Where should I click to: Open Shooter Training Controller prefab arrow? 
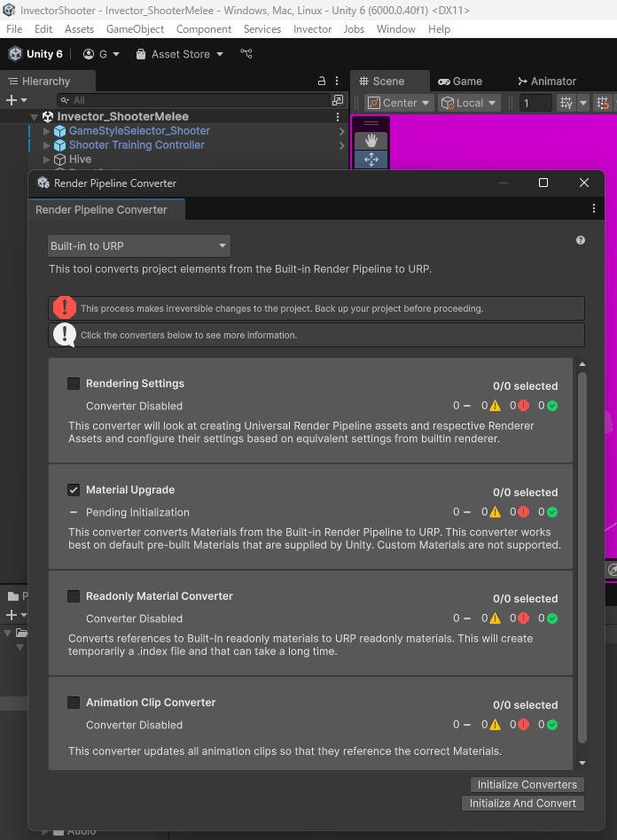341,145
